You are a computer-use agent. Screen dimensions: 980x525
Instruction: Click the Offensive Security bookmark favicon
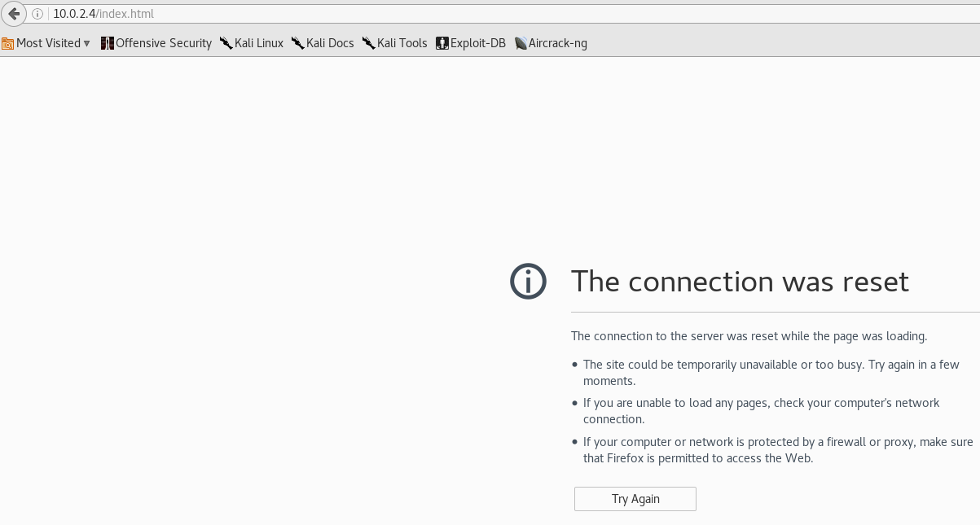107,43
